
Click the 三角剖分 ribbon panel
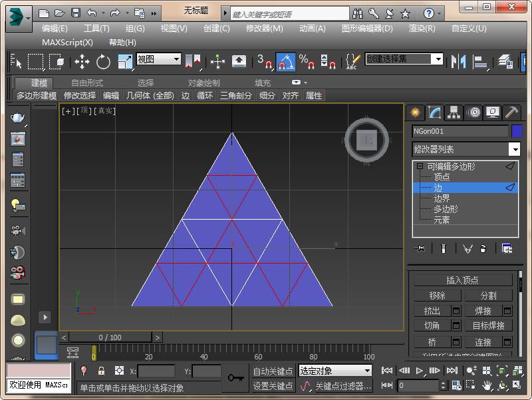click(x=236, y=96)
